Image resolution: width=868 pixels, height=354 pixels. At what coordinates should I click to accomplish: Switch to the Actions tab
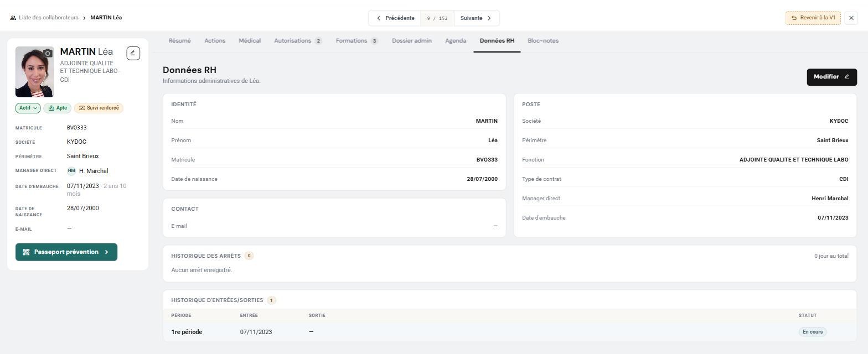[215, 40]
